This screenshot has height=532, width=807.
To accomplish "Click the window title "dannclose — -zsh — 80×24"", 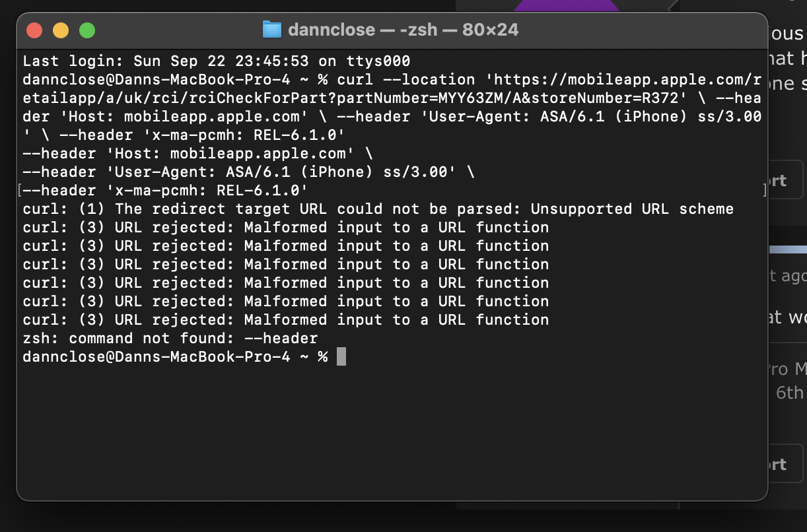I will click(403, 30).
